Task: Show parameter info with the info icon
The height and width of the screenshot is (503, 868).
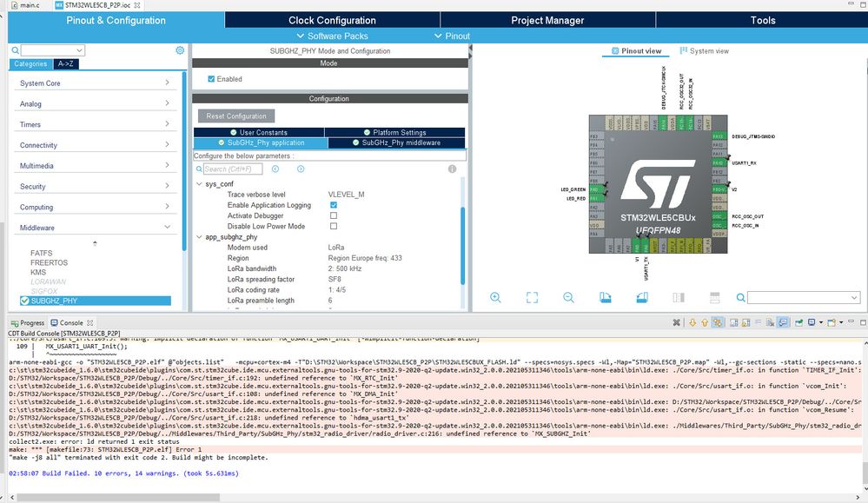Action: (x=453, y=169)
